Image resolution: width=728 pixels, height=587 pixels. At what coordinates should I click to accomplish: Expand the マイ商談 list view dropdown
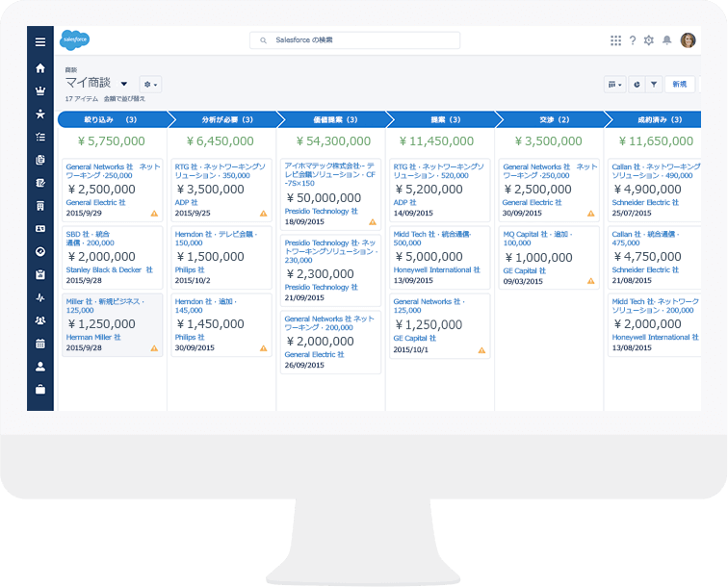124,85
